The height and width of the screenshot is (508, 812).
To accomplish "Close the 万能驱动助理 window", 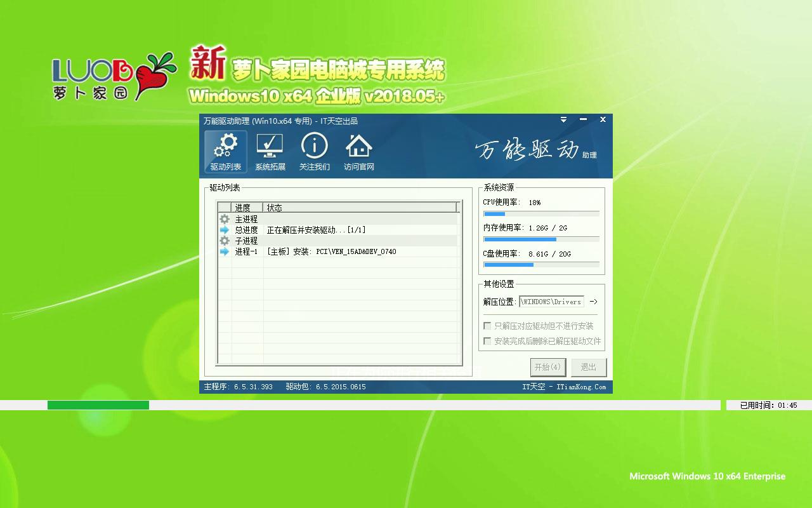I will (x=603, y=119).
